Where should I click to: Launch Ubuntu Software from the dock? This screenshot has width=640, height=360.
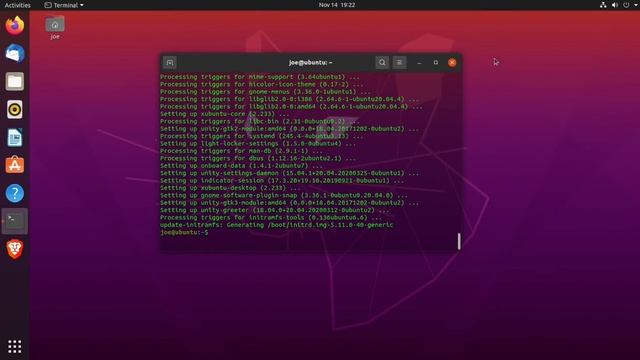pos(15,165)
